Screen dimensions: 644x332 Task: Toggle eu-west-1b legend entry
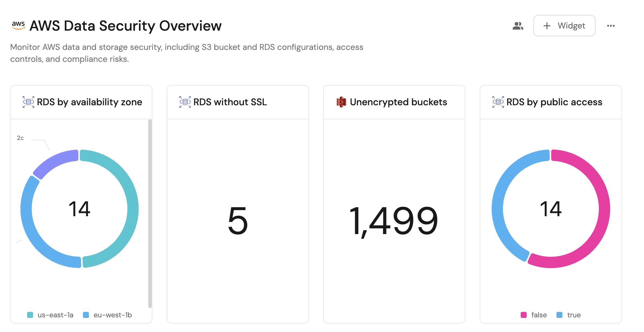107,315
